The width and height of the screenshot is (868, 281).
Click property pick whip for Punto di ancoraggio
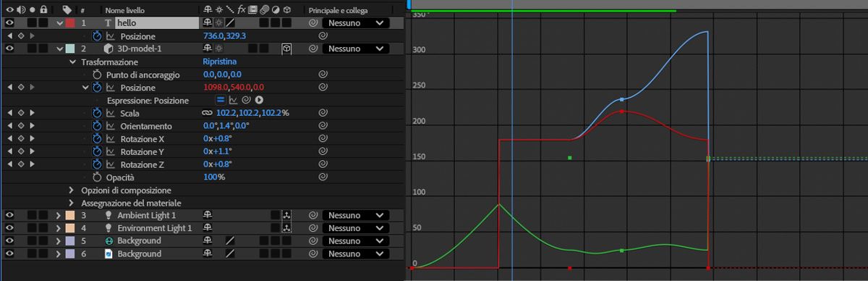pyautogui.click(x=323, y=75)
